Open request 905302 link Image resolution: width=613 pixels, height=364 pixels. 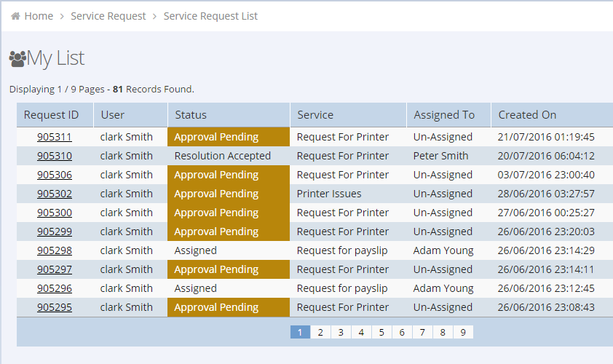coord(55,194)
